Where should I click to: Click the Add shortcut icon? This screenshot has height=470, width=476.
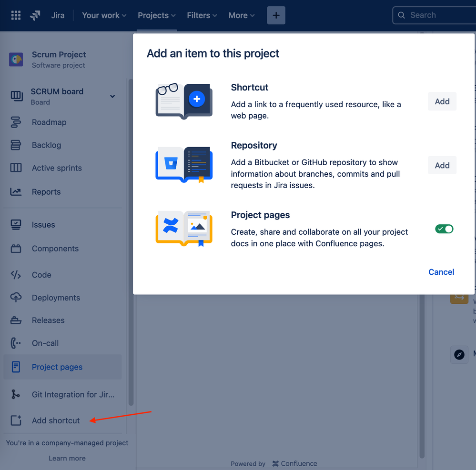click(16, 420)
